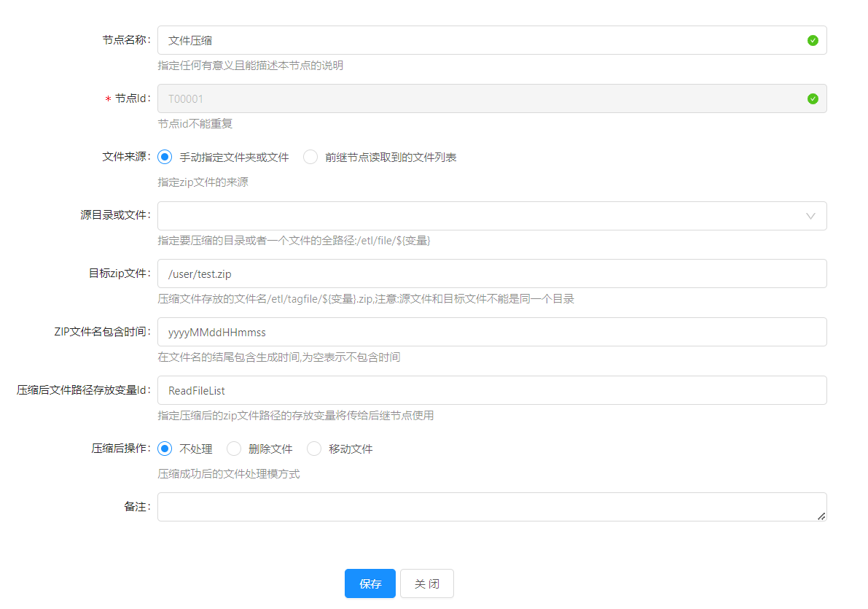Image resolution: width=868 pixels, height=609 pixels.
Task: Select 手动指定文件夹或文件 as file source
Action: pyautogui.click(x=165, y=158)
